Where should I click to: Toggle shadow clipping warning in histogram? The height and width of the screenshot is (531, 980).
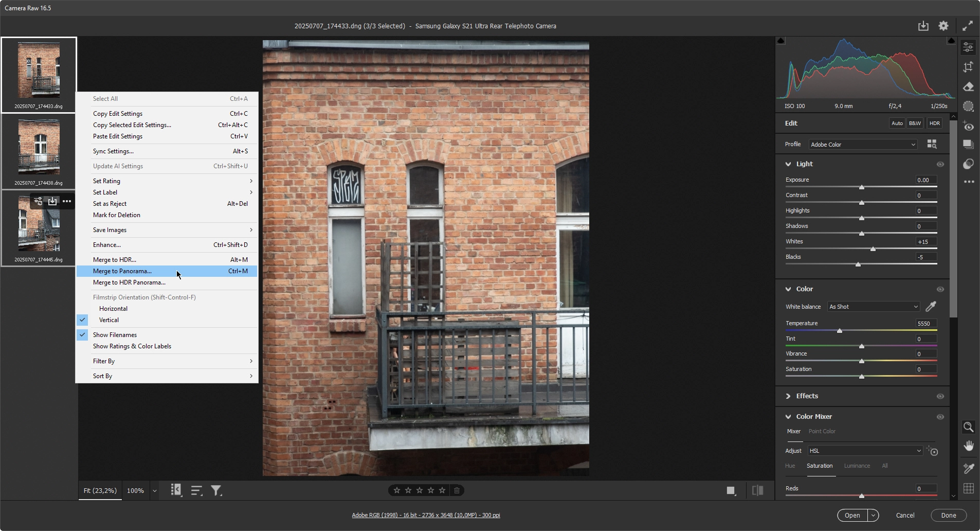click(781, 41)
